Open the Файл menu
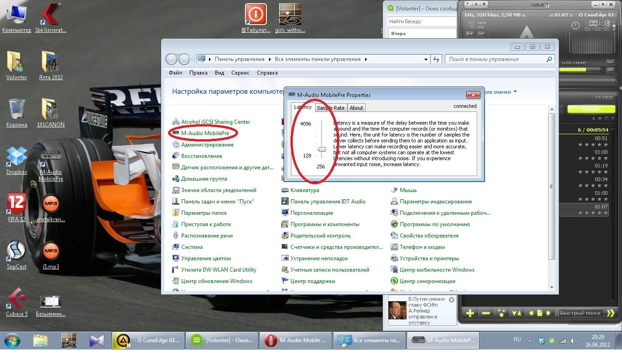The image size is (622, 364). coord(175,73)
